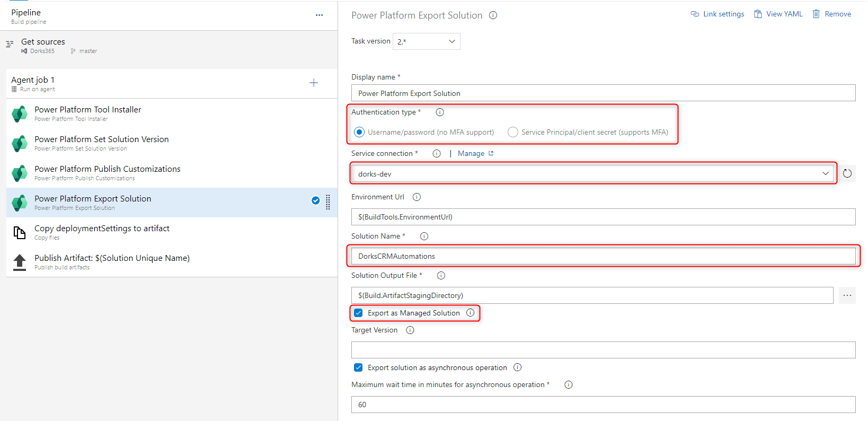Image resolution: width=868 pixels, height=421 pixels.
Task: Click the Publish Artifact upload icon
Action: (20, 262)
